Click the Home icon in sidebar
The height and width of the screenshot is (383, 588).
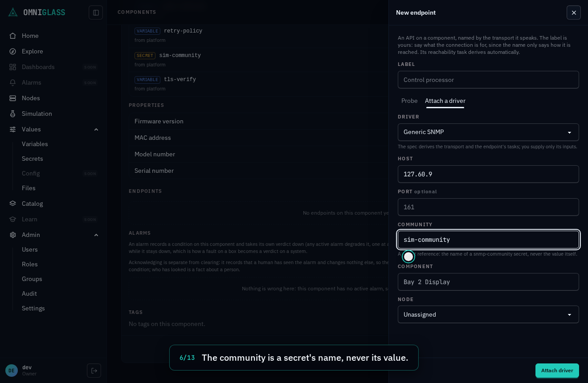[13, 36]
